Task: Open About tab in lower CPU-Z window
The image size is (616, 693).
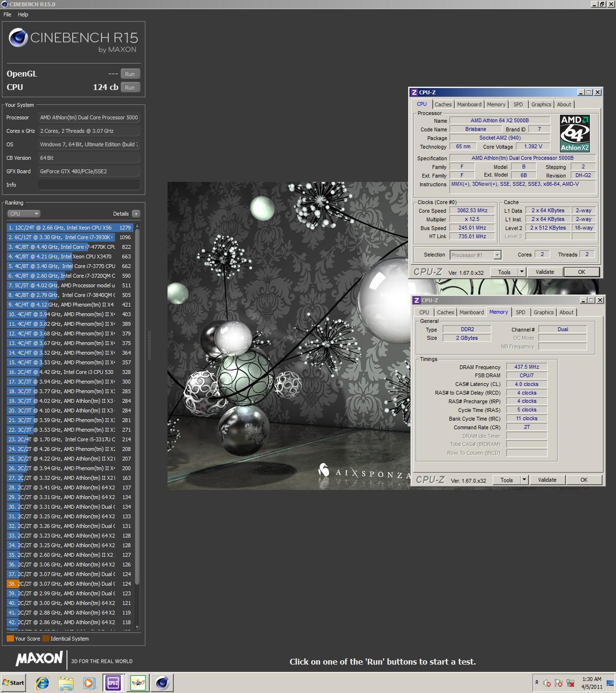Action: [566, 312]
